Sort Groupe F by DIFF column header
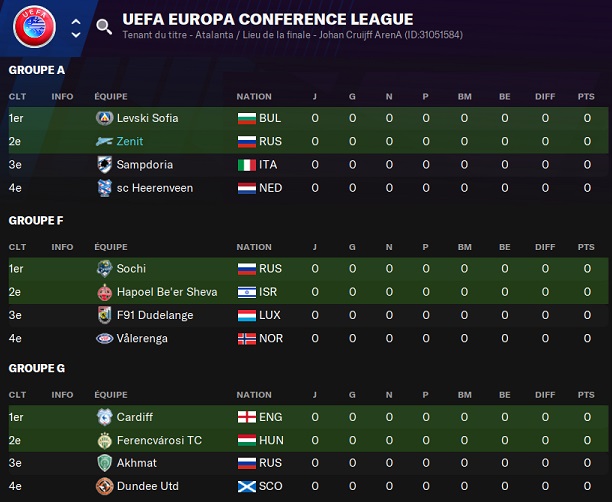The image size is (612, 502). tap(545, 247)
